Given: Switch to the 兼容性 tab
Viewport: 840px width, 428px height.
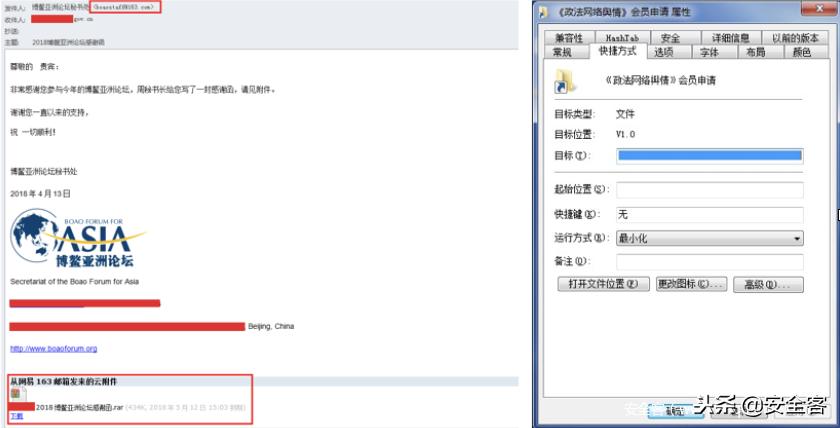Looking at the screenshot, I should [569, 38].
